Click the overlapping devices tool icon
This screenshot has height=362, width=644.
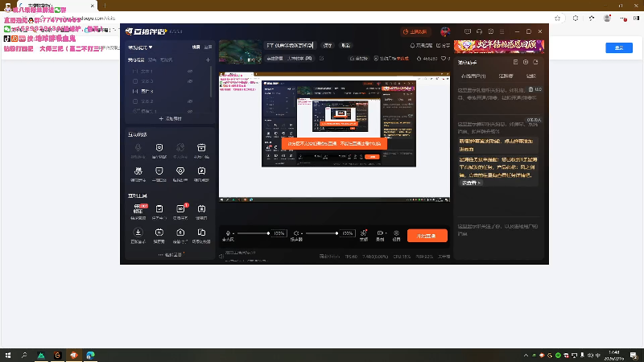[201, 232]
